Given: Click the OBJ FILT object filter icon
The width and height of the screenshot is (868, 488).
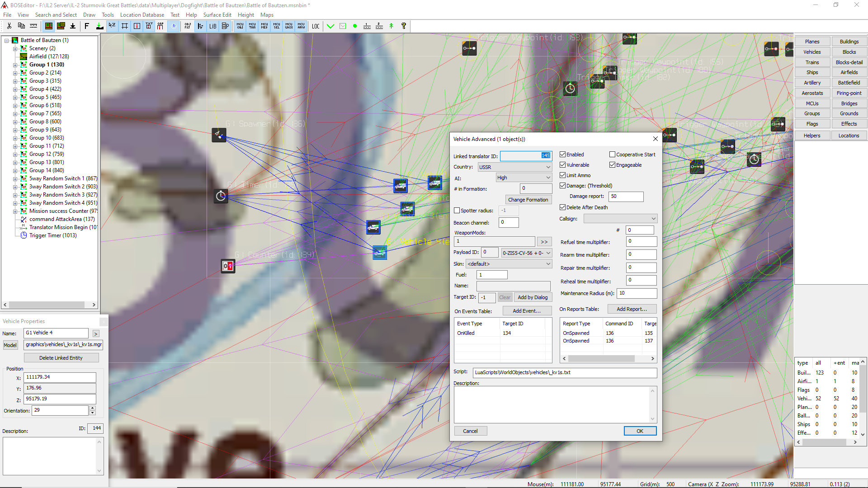Looking at the screenshot, I should pos(188,26).
